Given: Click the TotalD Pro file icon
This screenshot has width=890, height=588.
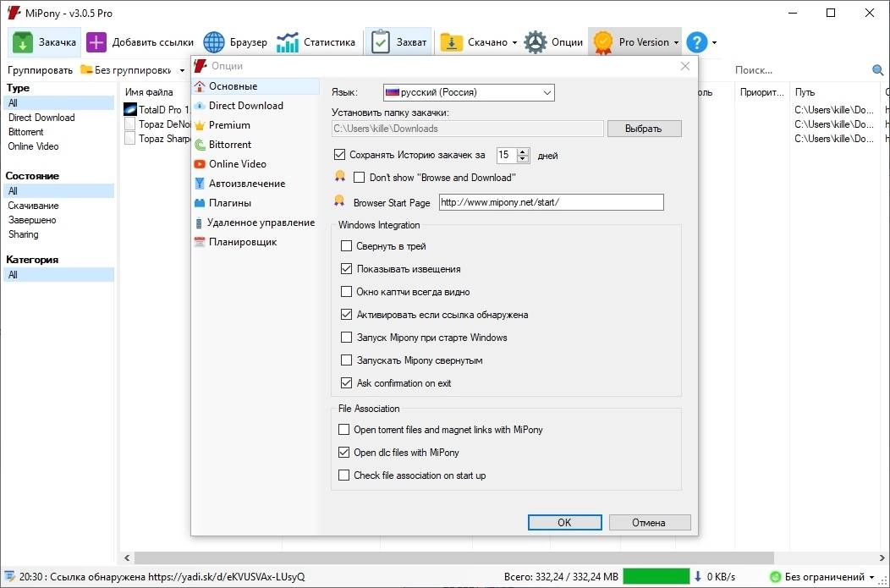Looking at the screenshot, I should (130, 109).
